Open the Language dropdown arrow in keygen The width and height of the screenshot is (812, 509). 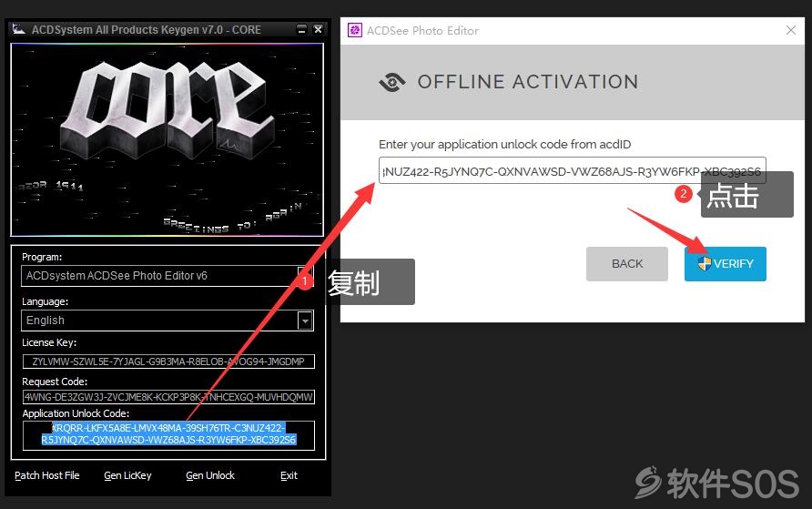tap(305, 321)
